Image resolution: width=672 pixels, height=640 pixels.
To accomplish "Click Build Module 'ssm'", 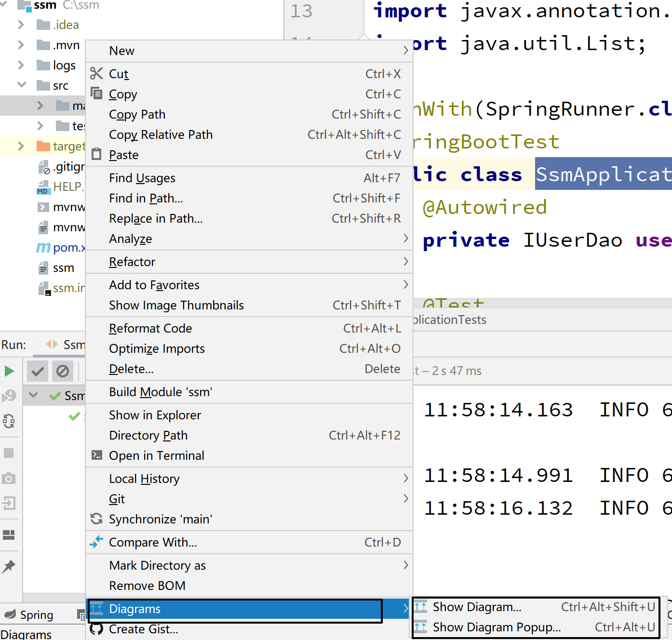I will [249, 392].
